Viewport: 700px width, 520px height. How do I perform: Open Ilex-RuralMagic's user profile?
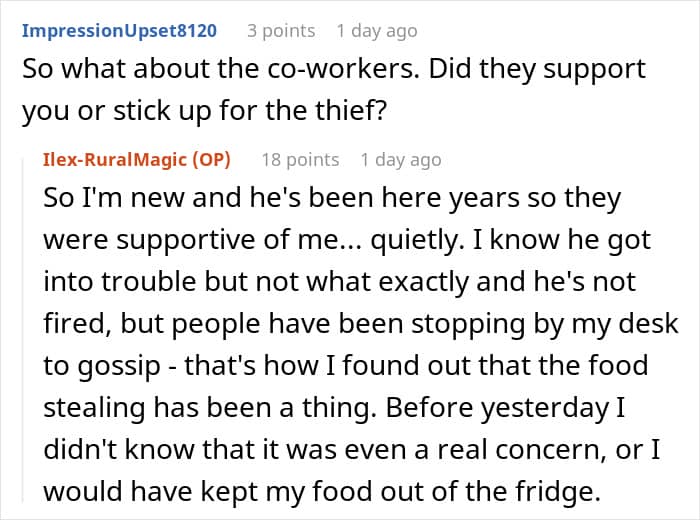tap(114, 160)
